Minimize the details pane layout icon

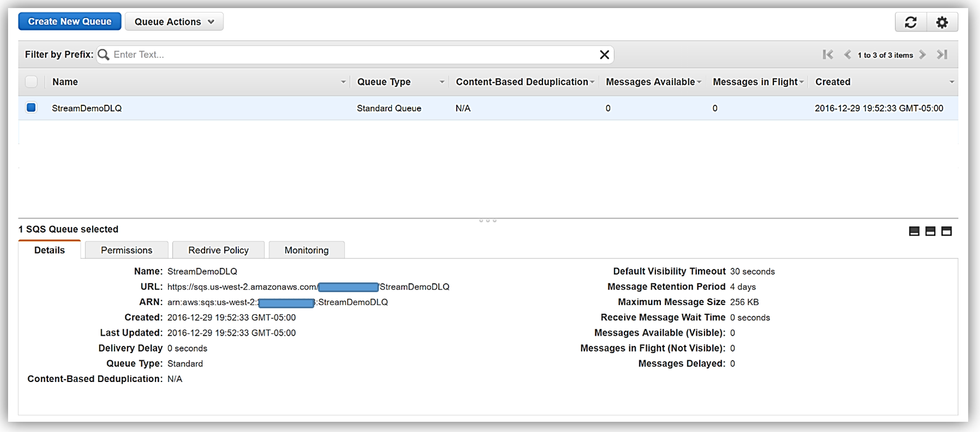[914, 231]
